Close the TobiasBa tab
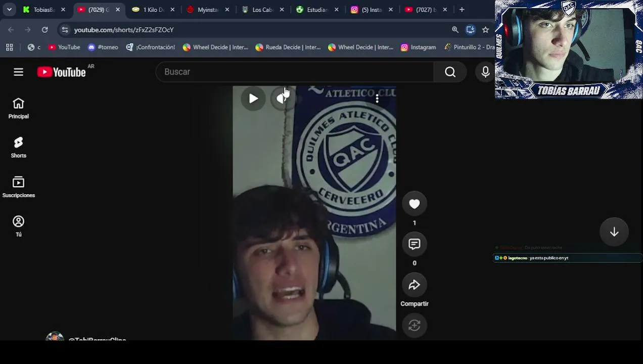Image resolution: width=643 pixels, height=364 pixels. 63,10
